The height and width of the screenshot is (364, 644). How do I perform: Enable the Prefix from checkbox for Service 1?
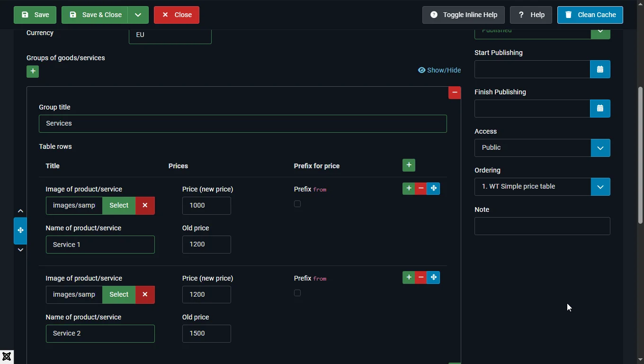click(x=297, y=204)
